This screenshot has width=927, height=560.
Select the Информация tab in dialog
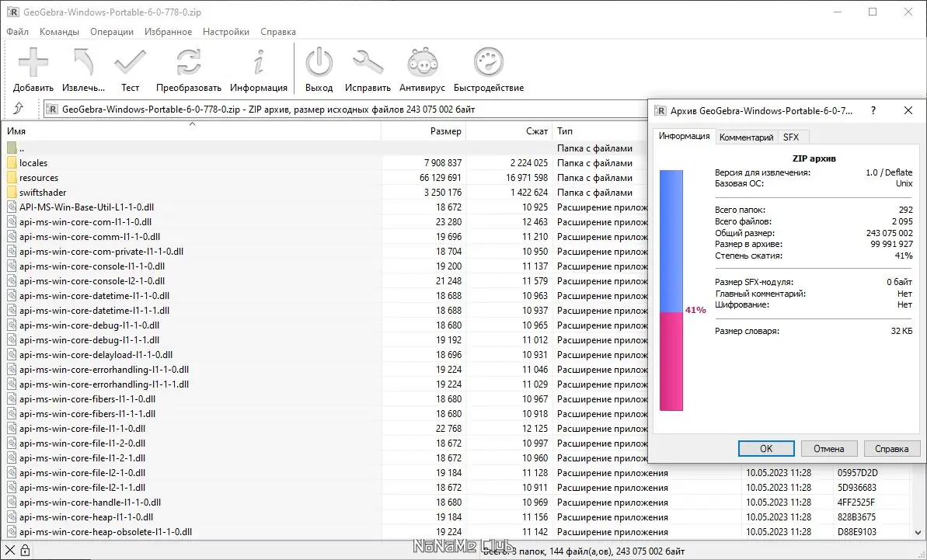pos(684,136)
